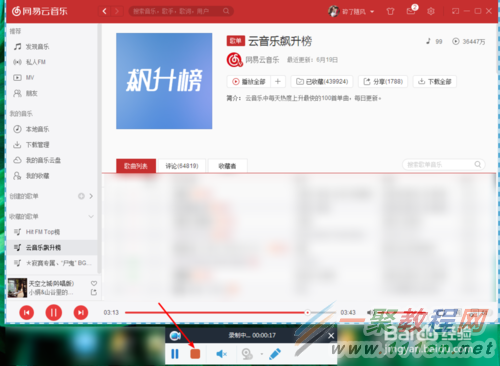This screenshot has height=366, width=500.
Task: Open dropdown arrow beside webcam icon
Action: 262,354
